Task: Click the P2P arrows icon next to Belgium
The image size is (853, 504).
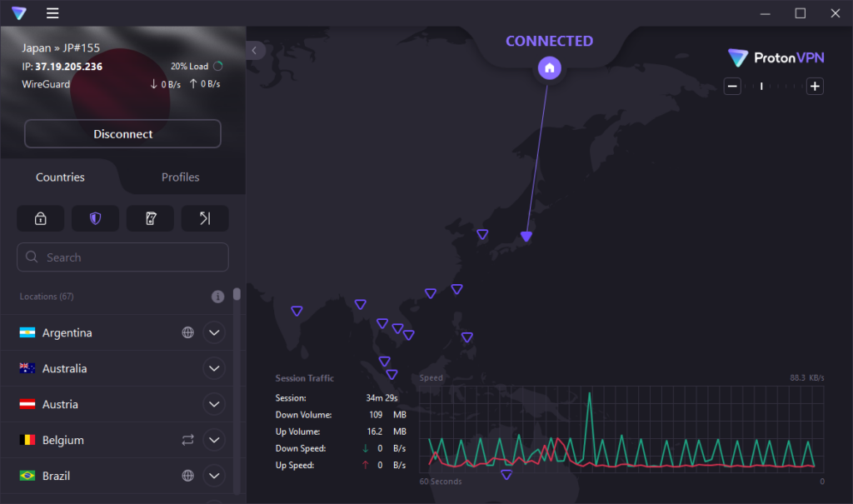Action: [187, 440]
